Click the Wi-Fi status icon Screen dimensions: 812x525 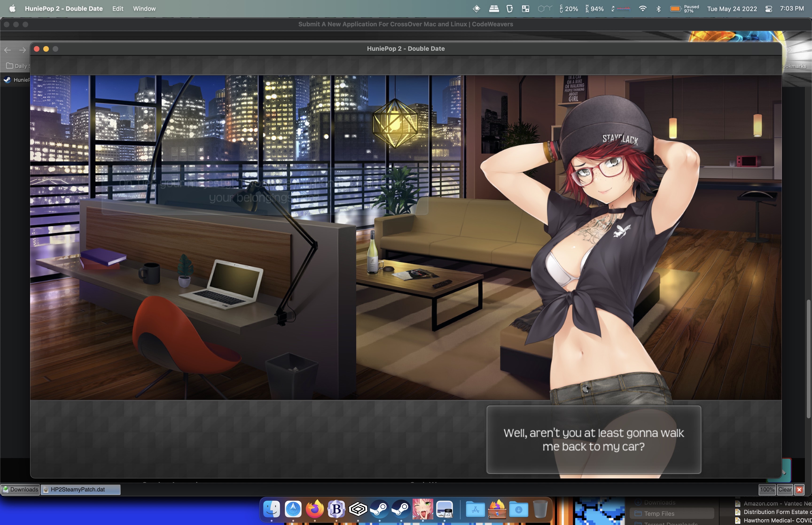coord(642,8)
